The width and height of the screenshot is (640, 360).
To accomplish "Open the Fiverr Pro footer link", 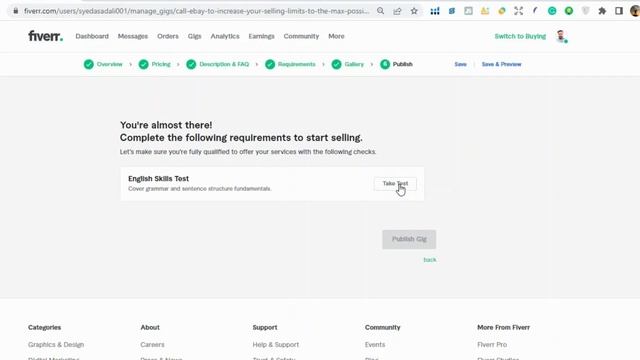I will coord(492,345).
